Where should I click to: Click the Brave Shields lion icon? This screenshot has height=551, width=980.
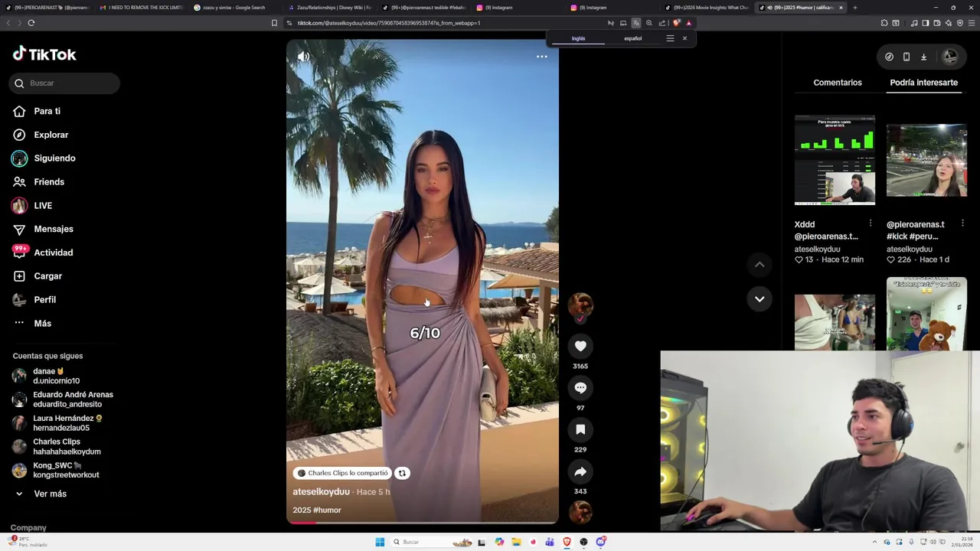(676, 23)
